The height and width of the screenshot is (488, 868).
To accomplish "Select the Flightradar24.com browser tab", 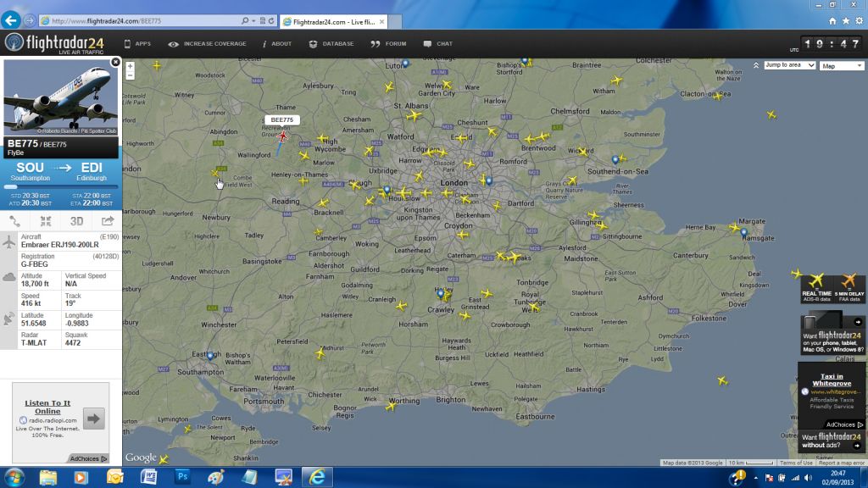I will (334, 21).
